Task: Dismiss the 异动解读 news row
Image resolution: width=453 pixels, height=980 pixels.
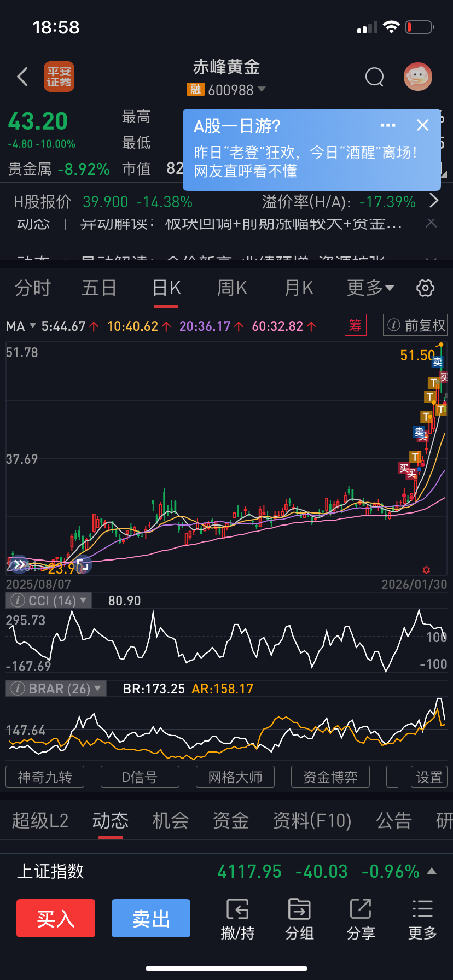Action: [431, 223]
